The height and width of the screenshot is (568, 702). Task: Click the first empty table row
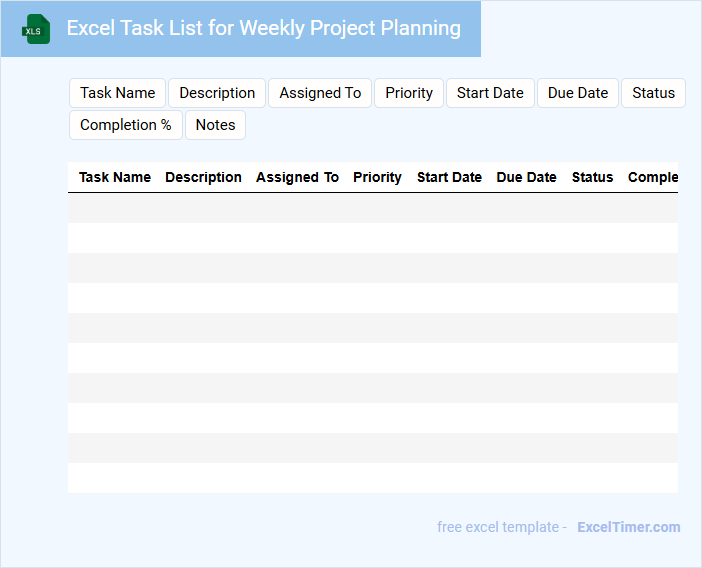point(372,208)
